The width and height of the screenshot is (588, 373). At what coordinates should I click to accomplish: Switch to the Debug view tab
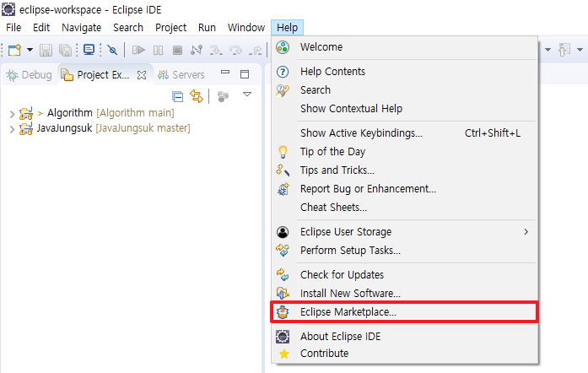pos(30,74)
